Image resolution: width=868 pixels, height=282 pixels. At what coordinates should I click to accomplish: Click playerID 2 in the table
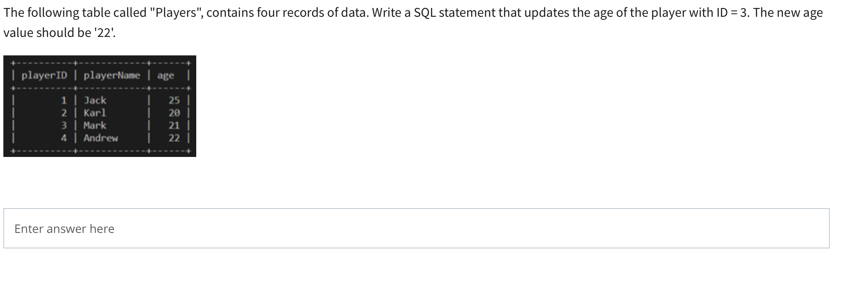point(64,113)
